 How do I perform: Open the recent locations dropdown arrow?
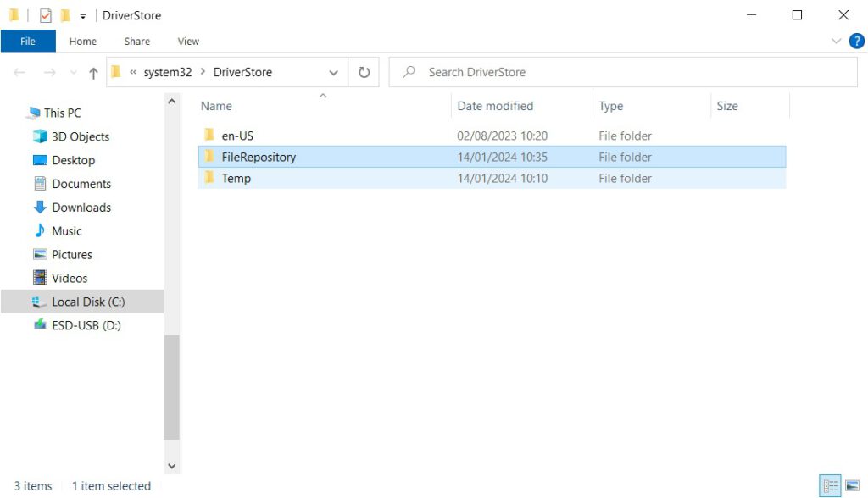73,73
